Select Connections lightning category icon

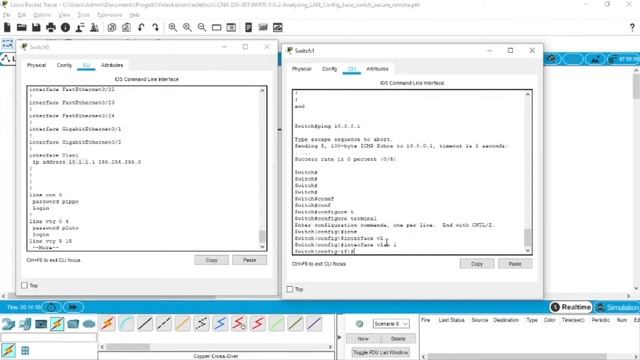tap(57, 324)
